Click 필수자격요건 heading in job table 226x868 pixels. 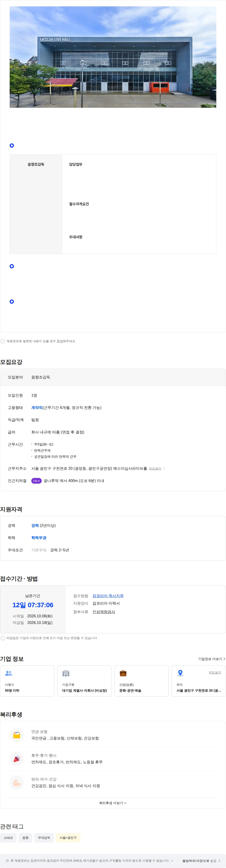pos(79,204)
